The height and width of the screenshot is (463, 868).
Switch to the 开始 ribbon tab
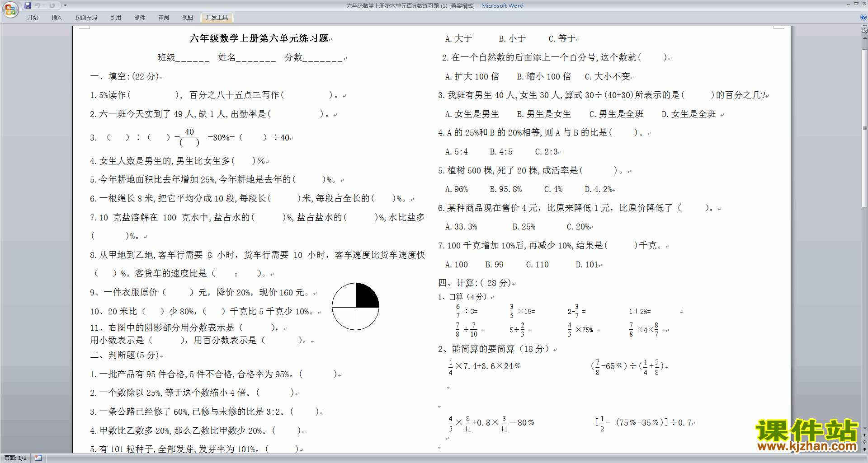33,17
